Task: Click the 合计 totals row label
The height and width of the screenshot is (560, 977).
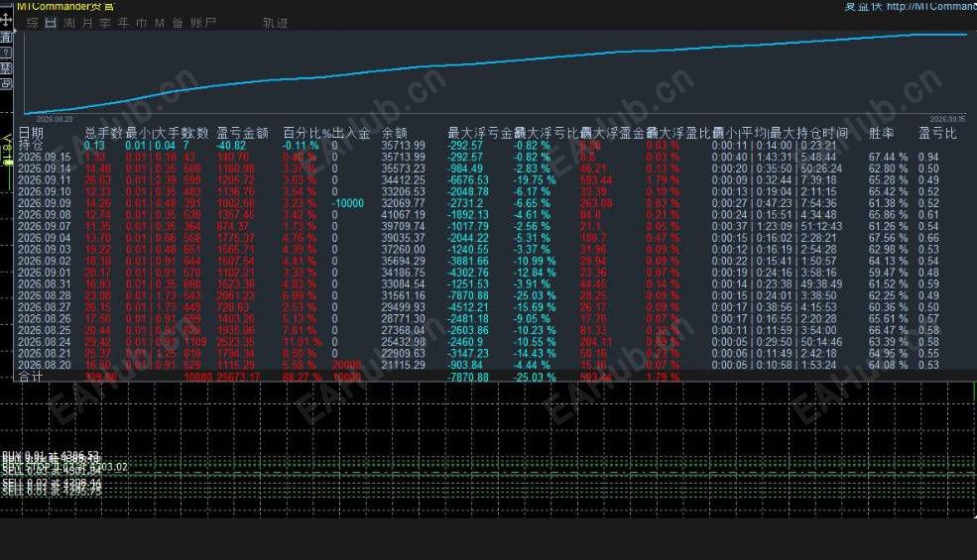Action: click(x=31, y=377)
